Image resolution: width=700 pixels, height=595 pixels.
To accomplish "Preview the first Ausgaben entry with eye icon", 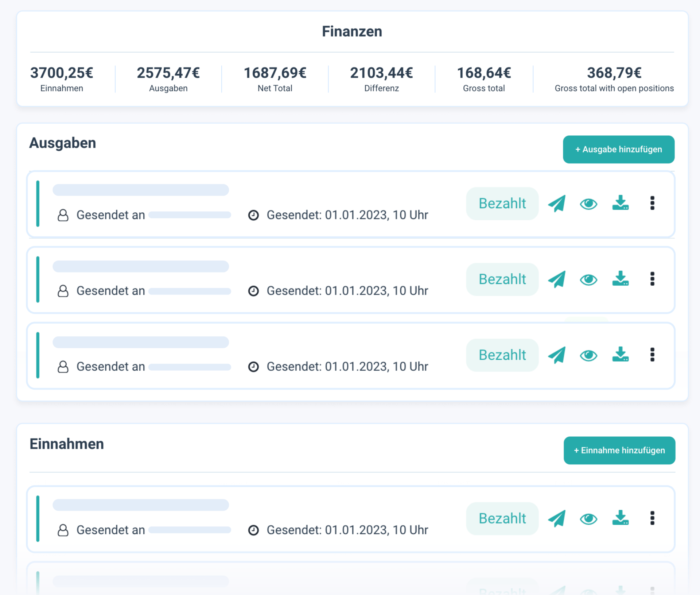I will (588, 204).
